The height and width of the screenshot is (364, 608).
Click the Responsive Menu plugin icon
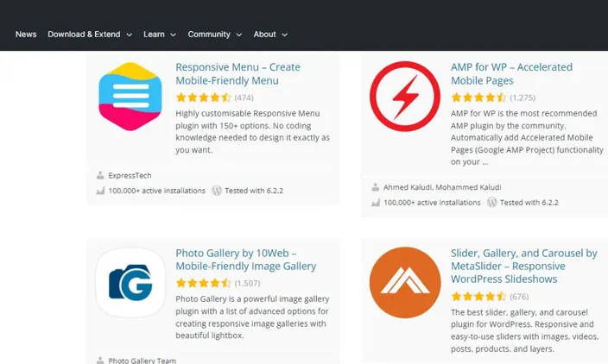(130, 97)
